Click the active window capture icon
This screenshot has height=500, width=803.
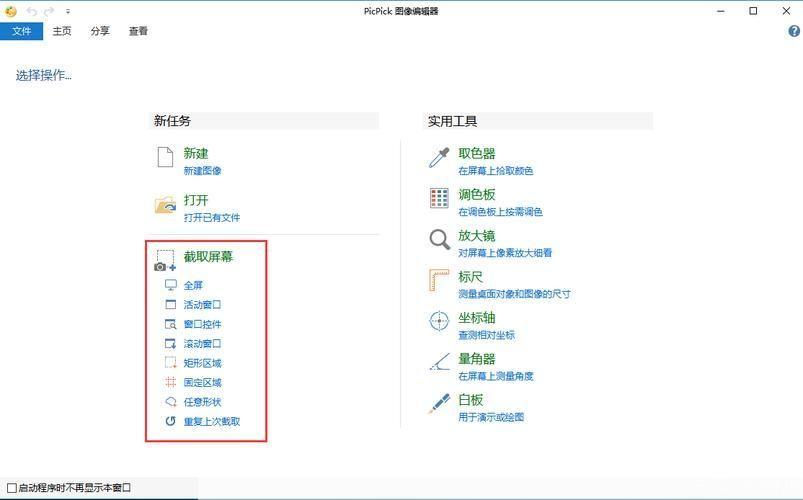point(171,304)
